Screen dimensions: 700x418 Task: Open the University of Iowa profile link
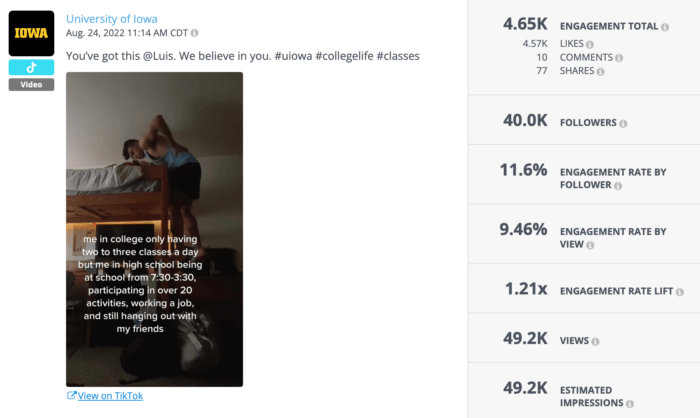111,19
